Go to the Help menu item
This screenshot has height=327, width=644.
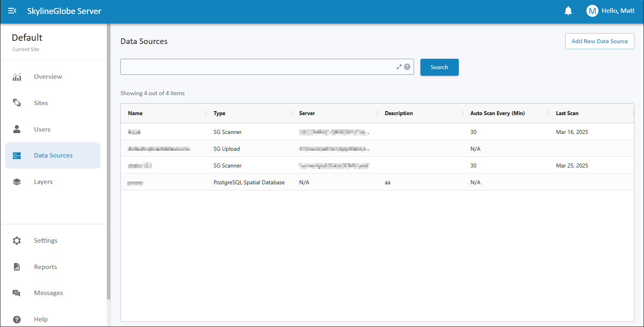tap(41, 319)
